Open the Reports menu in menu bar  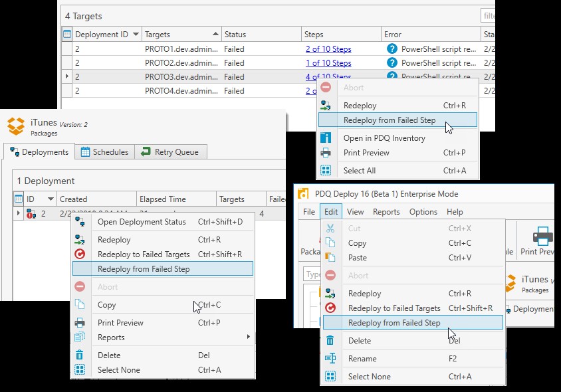[386, 212]
